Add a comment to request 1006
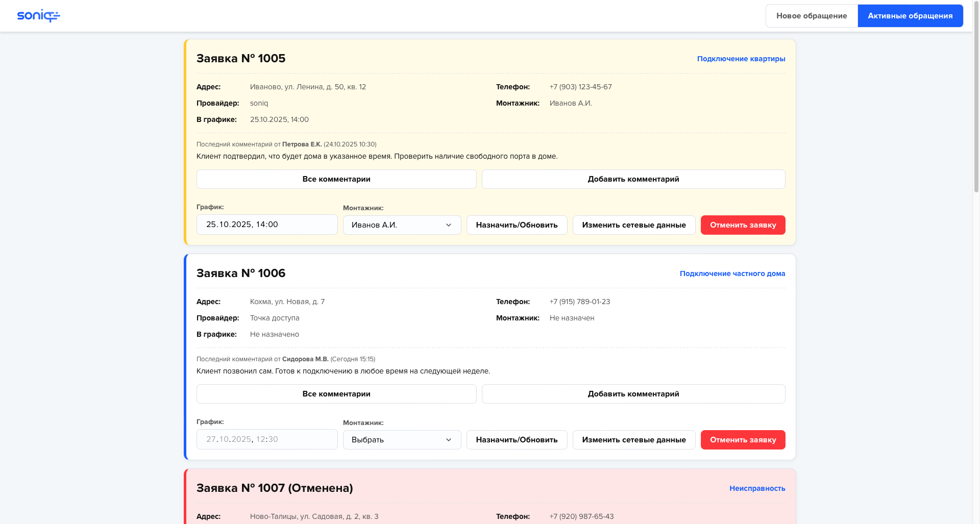 point(633,394)
